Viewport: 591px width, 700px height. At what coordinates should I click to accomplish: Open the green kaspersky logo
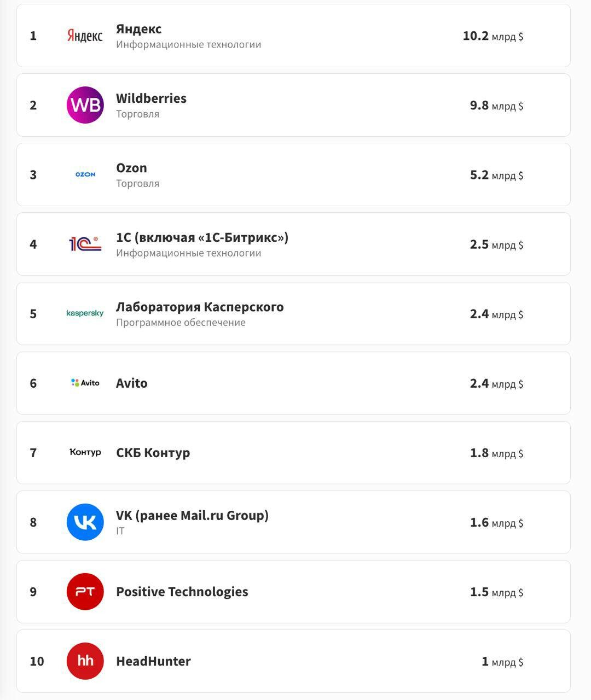pos(85,313)
